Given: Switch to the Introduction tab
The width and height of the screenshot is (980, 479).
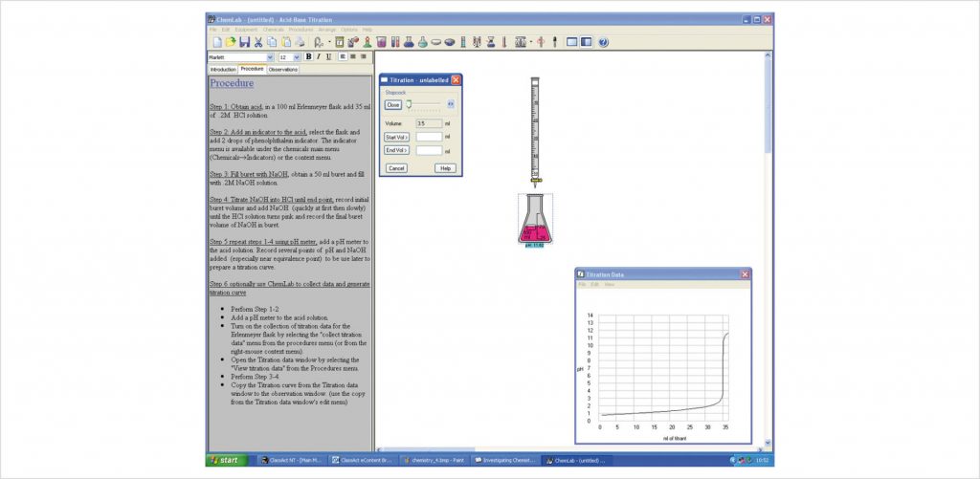Looking at the screenshot, I should pos(223,70).
